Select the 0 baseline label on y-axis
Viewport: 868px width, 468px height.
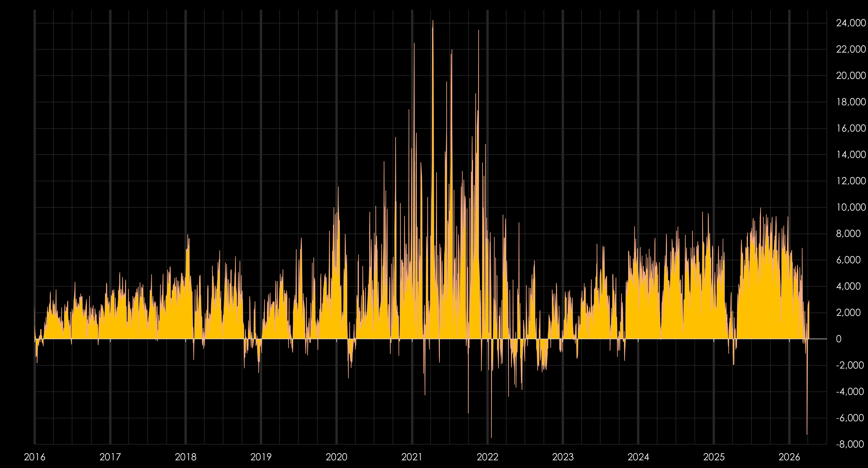coord(839,339)
